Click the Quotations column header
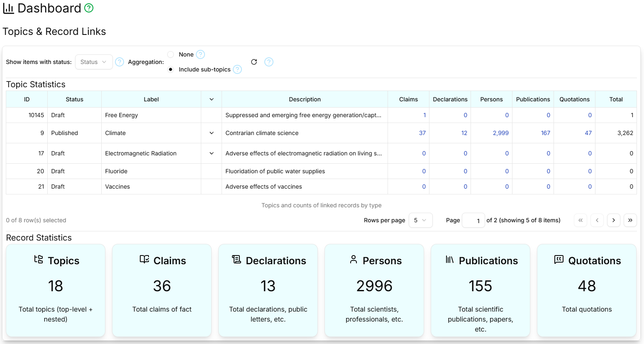This screenshot has height=344, width=644. coord(575,99)
